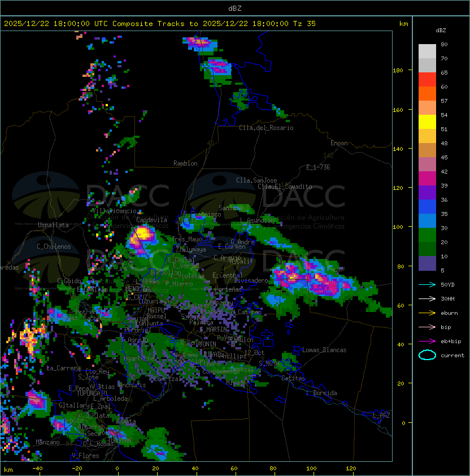
Task: Click the 'eb+bip' legend label
Action: [x=451, y=341]
